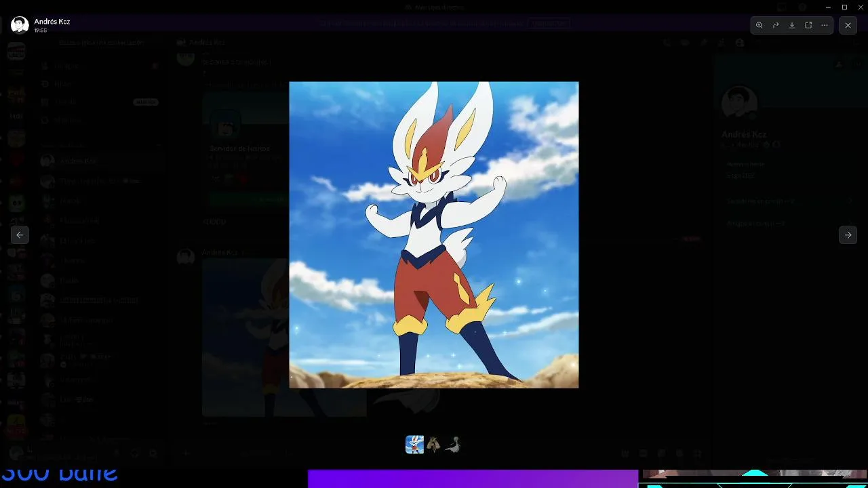
Task: Click the zoom magnifier icon in viewer toolbar
Action: click(x=759, y=25)
